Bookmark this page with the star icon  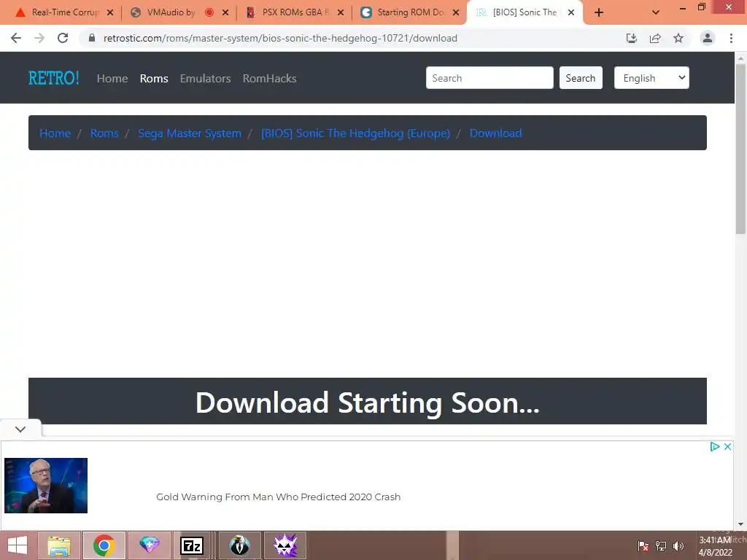coord(678,38)
